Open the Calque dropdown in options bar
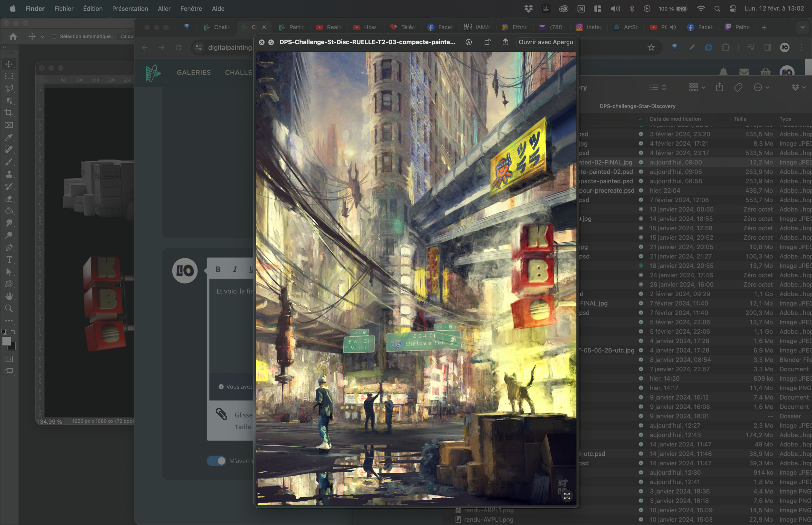Screen dimensions: 812x525 [127, 36]
